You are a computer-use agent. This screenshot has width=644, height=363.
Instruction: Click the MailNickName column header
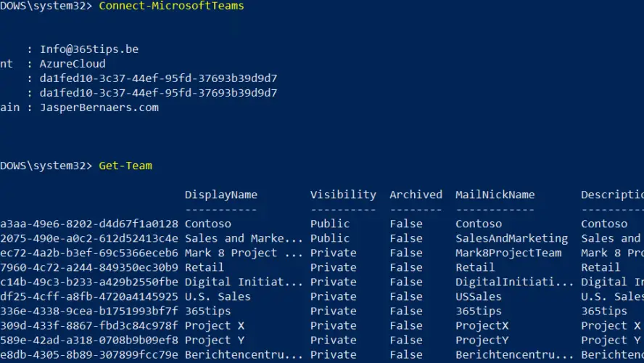(495, 195)
